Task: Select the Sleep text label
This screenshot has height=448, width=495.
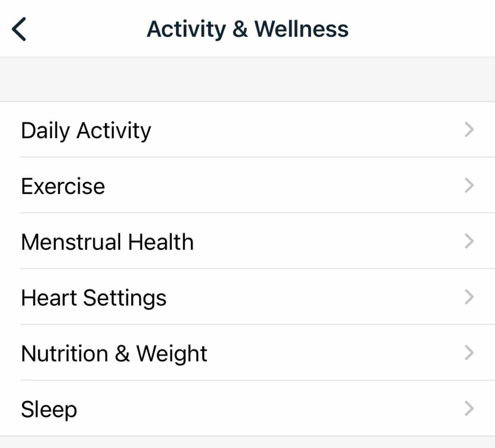Action: pos(49,410)
